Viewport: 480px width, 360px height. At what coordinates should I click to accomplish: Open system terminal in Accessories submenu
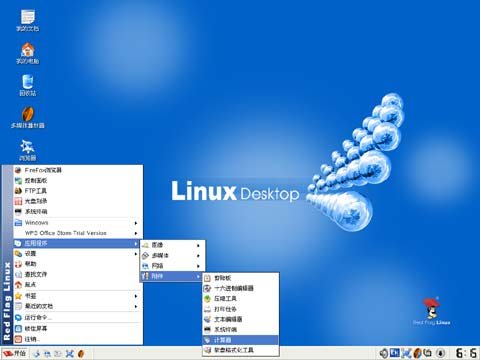coord(240,329)
